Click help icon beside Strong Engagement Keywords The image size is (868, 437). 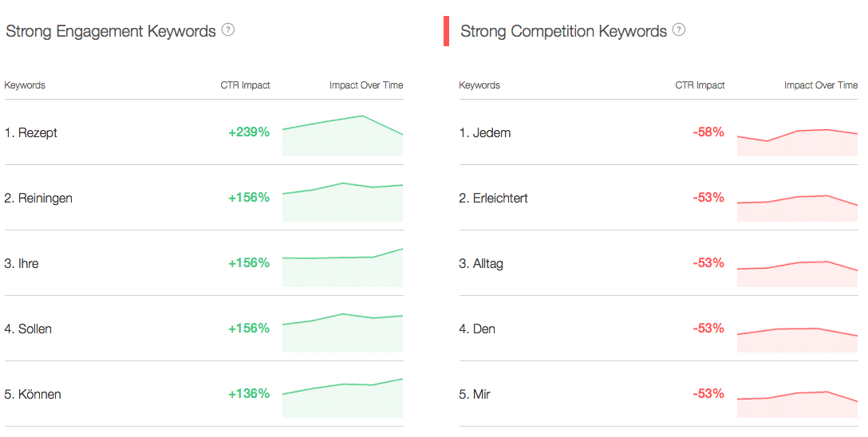(228, 30)
